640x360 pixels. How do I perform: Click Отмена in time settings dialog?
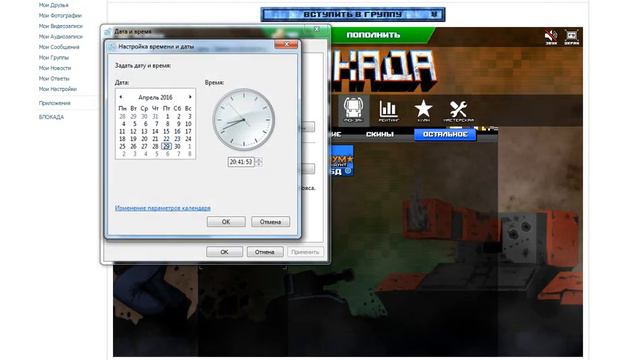click(x=271, y=222)
